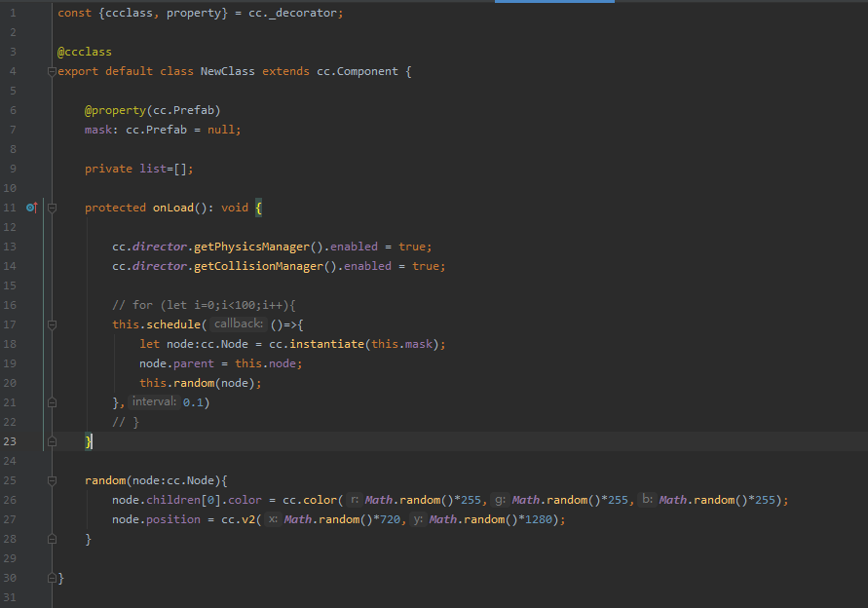Click the 0.1 interval value on line 21
Viewport: 868px width, 608px height.
(x=193, y=402)
